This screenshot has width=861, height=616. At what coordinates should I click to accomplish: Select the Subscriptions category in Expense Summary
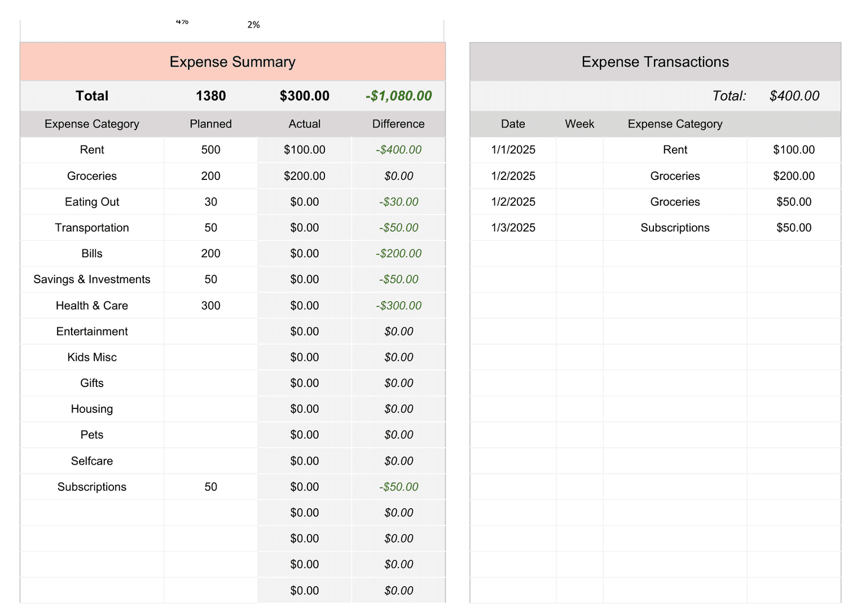92,487
